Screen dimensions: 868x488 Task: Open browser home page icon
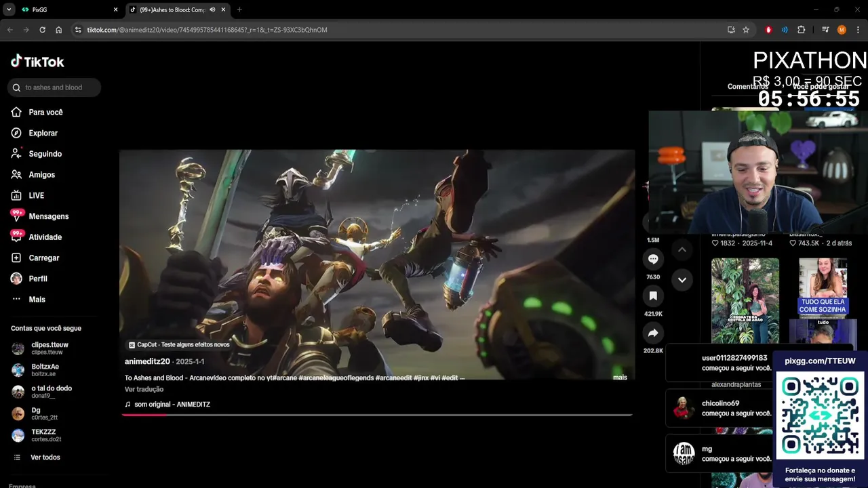[x=59, y=30]
